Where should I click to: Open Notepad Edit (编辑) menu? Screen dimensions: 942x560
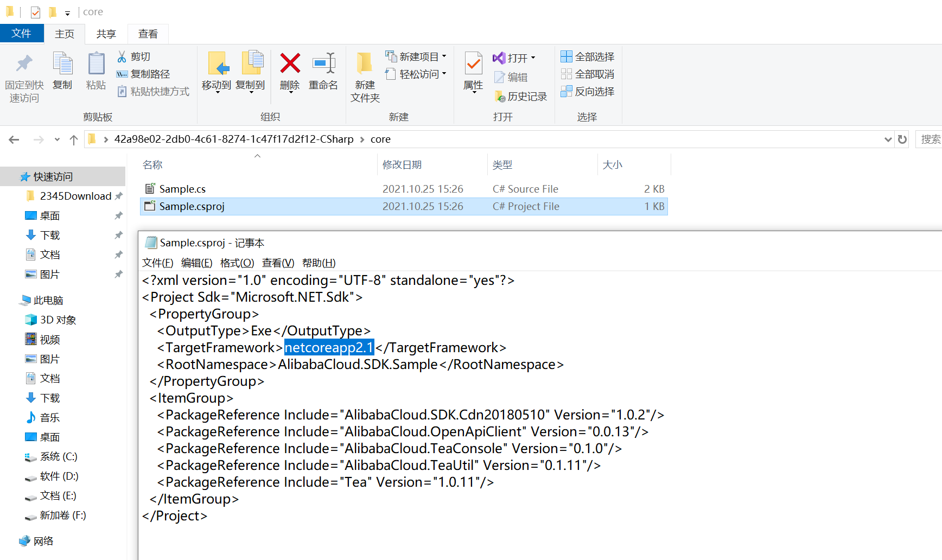[197, 263]
